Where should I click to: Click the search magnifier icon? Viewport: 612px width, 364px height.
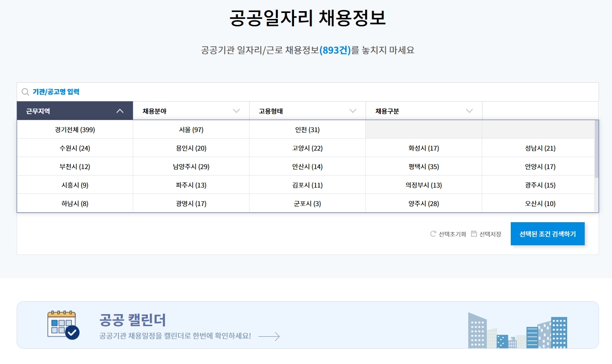(x=25, y=91)
